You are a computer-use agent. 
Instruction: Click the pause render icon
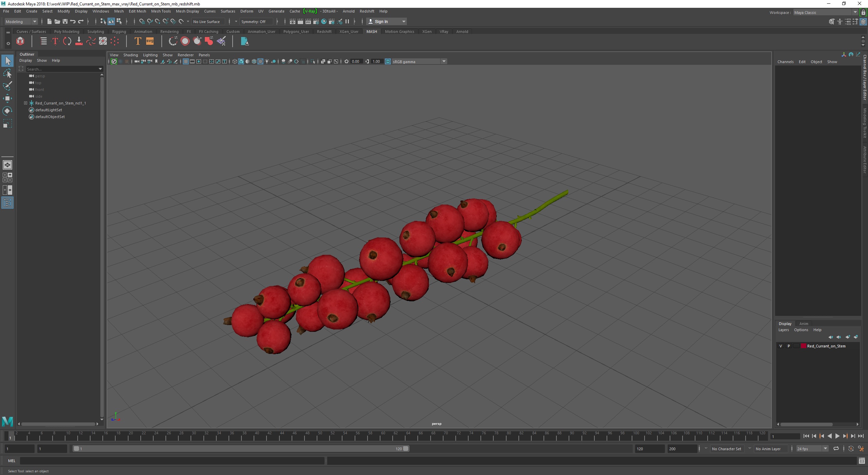[347, 21]
